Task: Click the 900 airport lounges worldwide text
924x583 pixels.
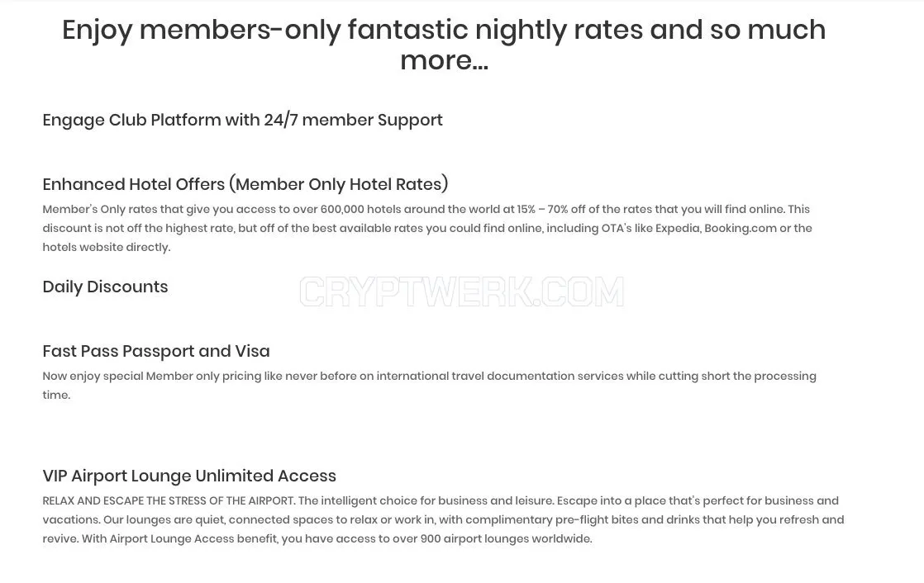Action: [506, 539]
